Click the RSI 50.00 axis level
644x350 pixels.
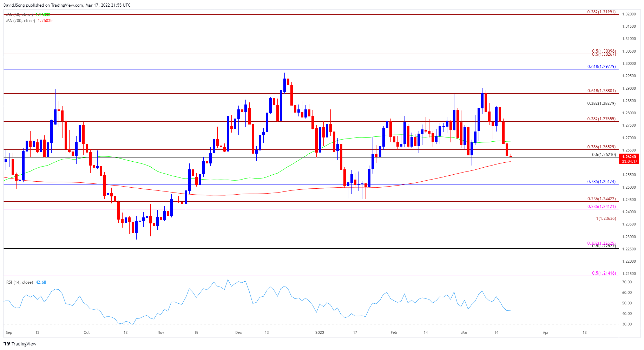point(627,303)
